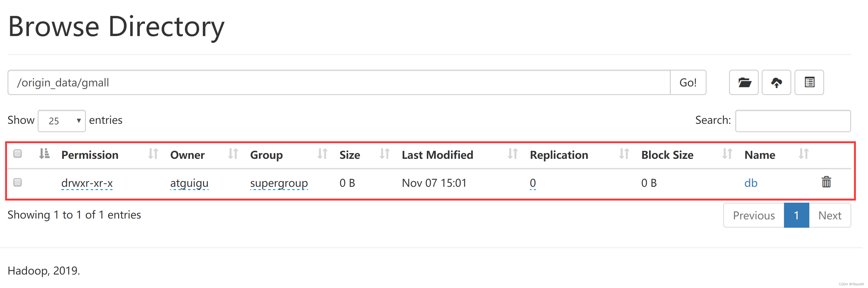The height and width of the screenshot is (288, 868).
Task: Open the db directory link
Action: pyautogui.click(x=750, y=183)
